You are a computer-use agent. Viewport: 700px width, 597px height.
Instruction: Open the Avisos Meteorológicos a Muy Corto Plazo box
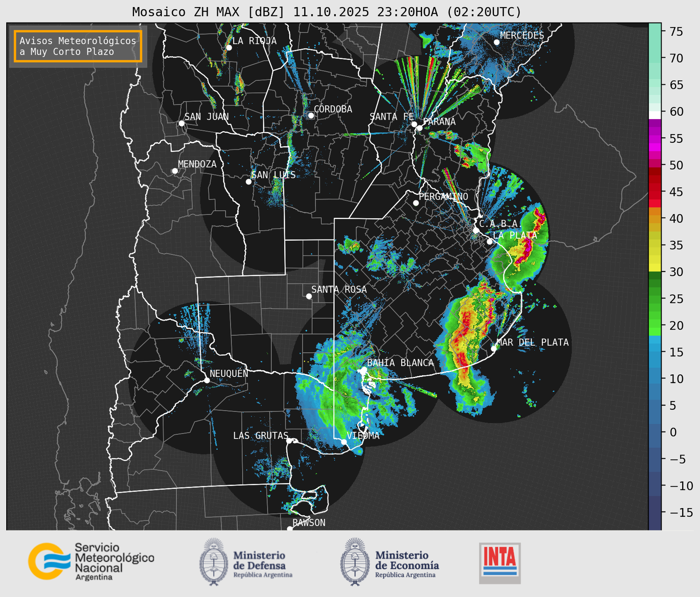[78, 46]
